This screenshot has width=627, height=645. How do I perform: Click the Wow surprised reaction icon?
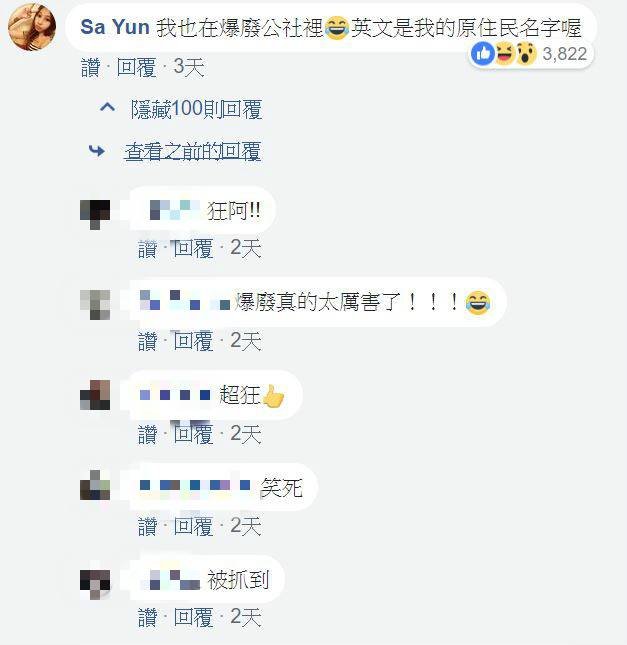click(526, 54)
